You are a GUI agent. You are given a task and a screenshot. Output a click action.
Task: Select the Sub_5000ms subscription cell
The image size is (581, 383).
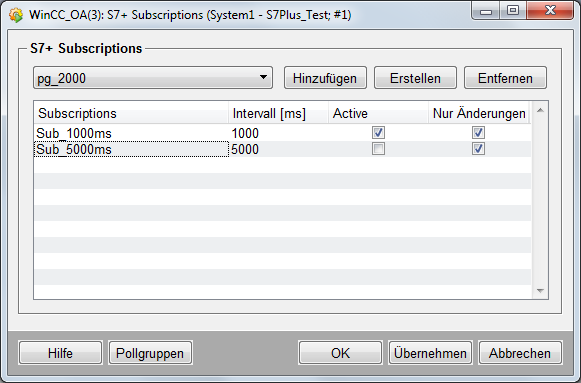[x=131, y=149]
